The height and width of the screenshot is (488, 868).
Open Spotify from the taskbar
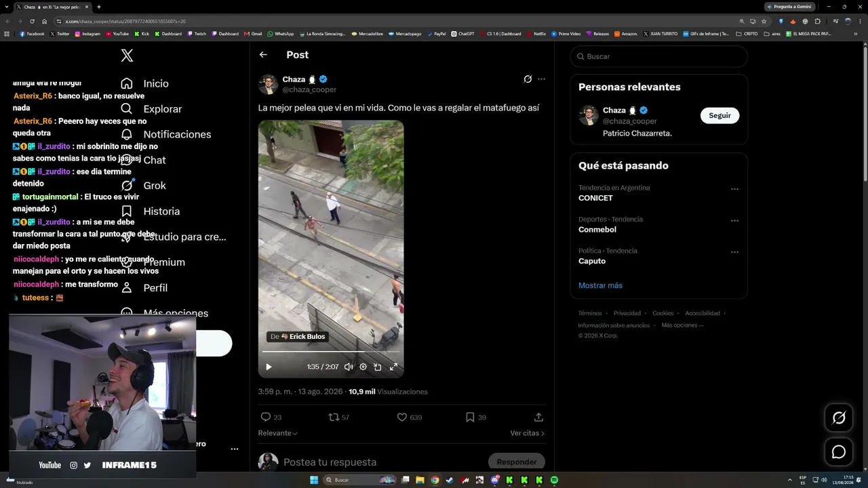pyautogui.click(x=554, y=480)
